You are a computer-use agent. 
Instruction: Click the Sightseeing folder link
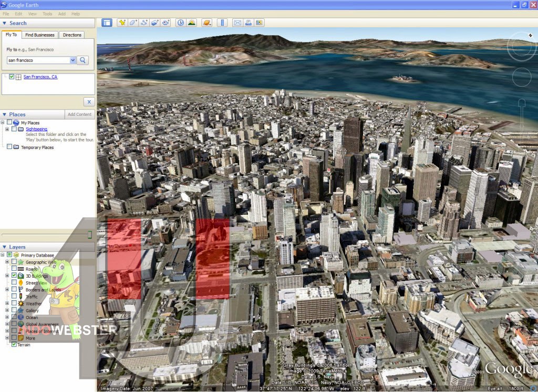pos(36,129)
